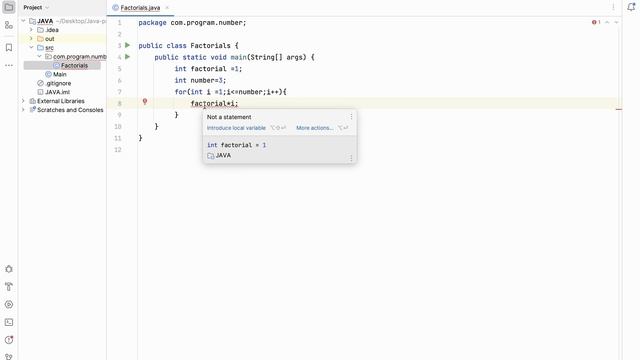Open the Problems tool window icon

click(9, 340)
